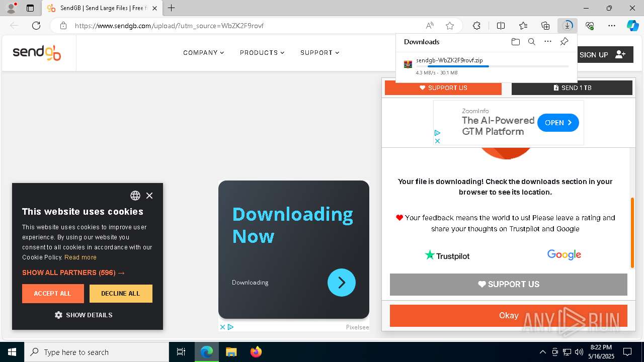Click the Okay button
This screenshot has height=362, width=644.
509,315
